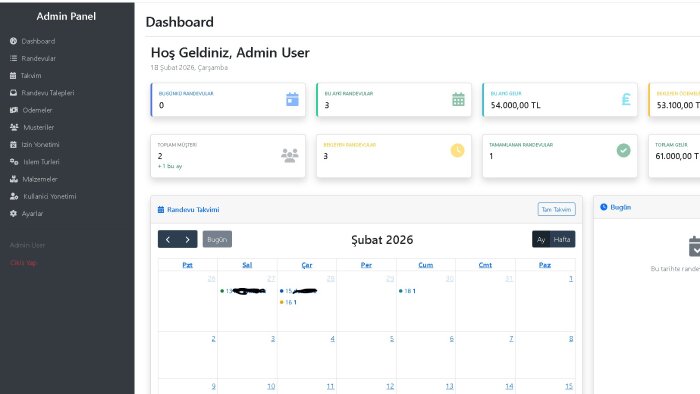Click the Çıkış Yap logout link
This screenshot has width=700, height=394.
pyautogui.click(x=23, y=263)
